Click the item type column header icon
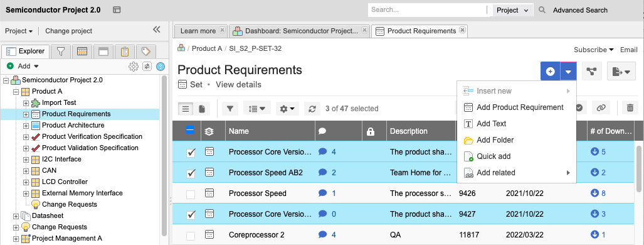The height and width of the screenshot is (245, 644). pos(209,131)
